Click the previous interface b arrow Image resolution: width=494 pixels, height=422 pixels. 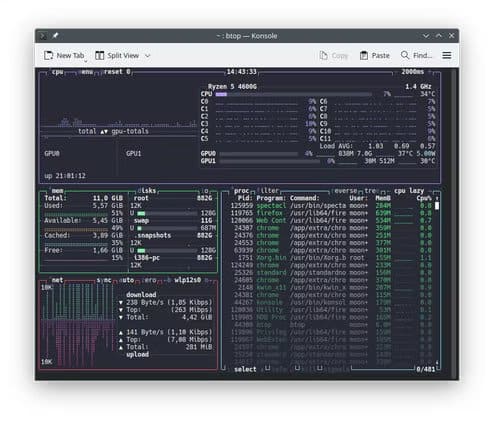(168, 280)
